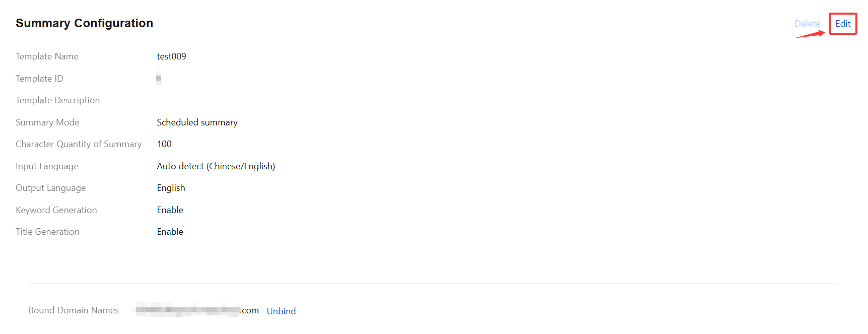Viewport: 868px width, 334px height.
Task: Click the Title Generation label
Action: [47, 232]
